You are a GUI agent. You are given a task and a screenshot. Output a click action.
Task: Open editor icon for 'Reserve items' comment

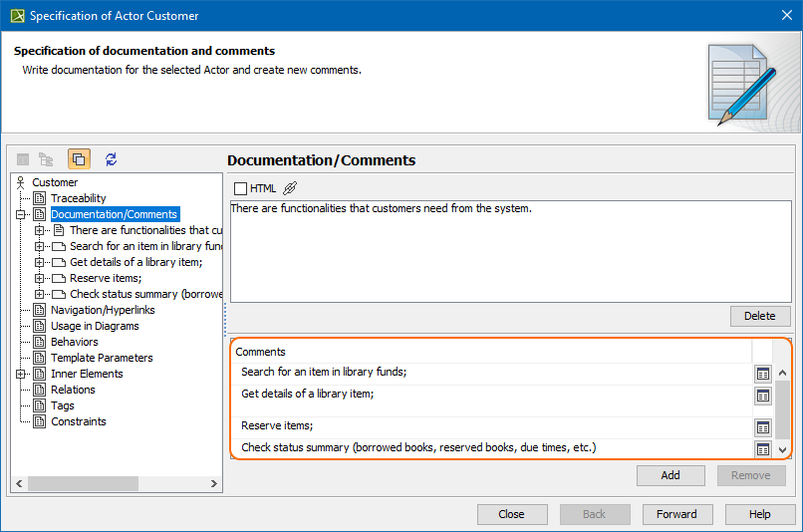[x=762, y=427]
